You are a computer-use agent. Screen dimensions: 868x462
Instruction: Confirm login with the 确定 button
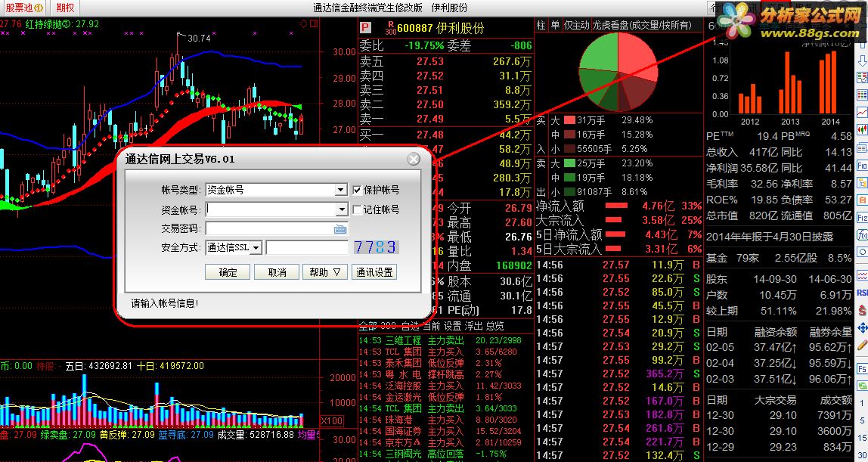[228, 272]
